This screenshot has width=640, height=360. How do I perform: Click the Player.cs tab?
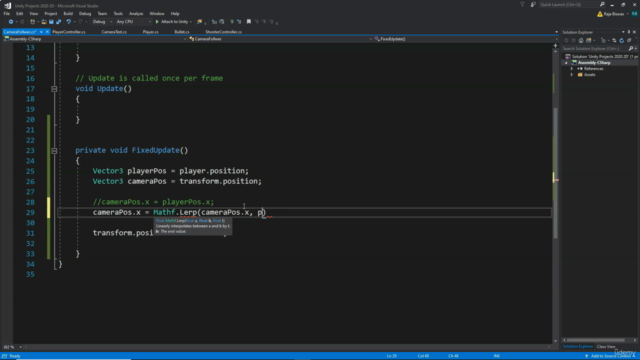coord(150,32)
